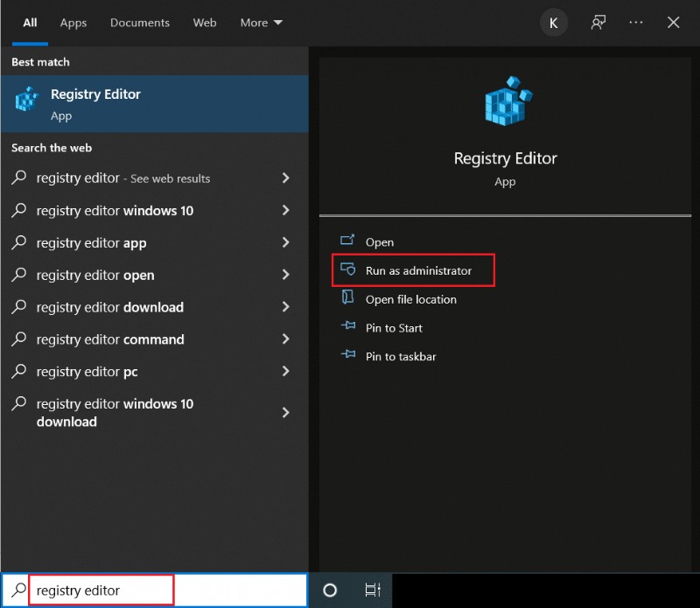Click the K user account avatar
This screenshot has height=608, width=700.
coord(553,23)
